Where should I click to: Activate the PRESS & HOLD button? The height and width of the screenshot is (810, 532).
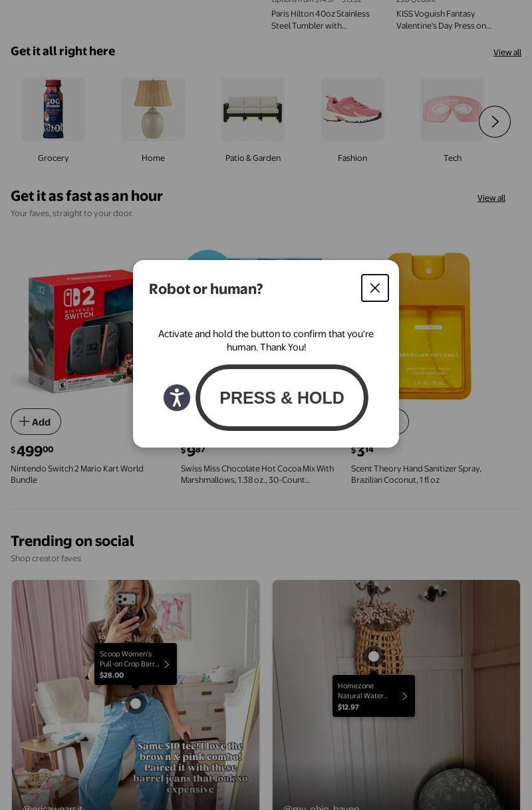282,398
